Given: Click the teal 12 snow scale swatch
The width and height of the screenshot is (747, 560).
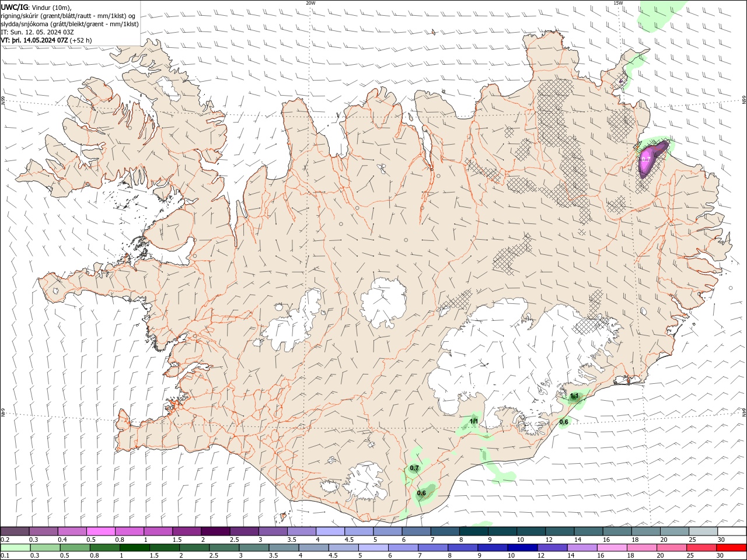Looking at the screenshot, I should tap(560, 531).
